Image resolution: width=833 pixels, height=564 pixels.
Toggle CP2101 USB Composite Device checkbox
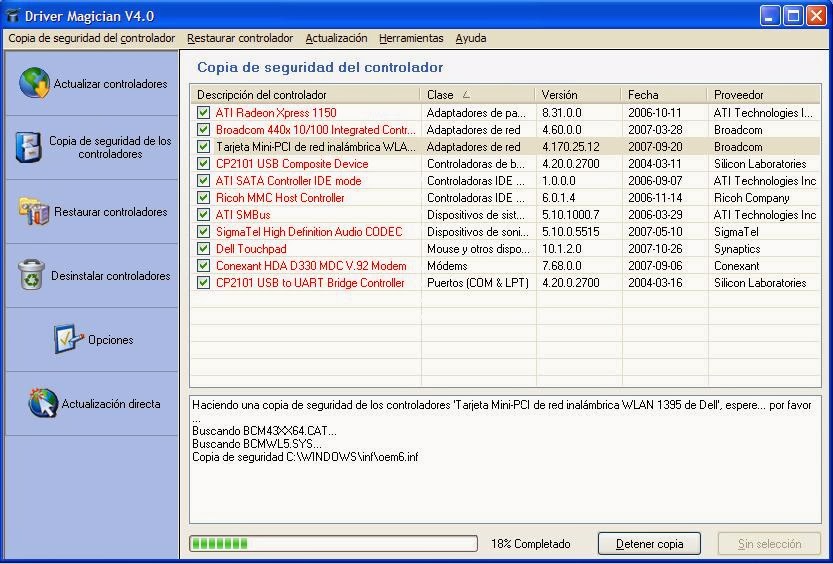(203, 164)
